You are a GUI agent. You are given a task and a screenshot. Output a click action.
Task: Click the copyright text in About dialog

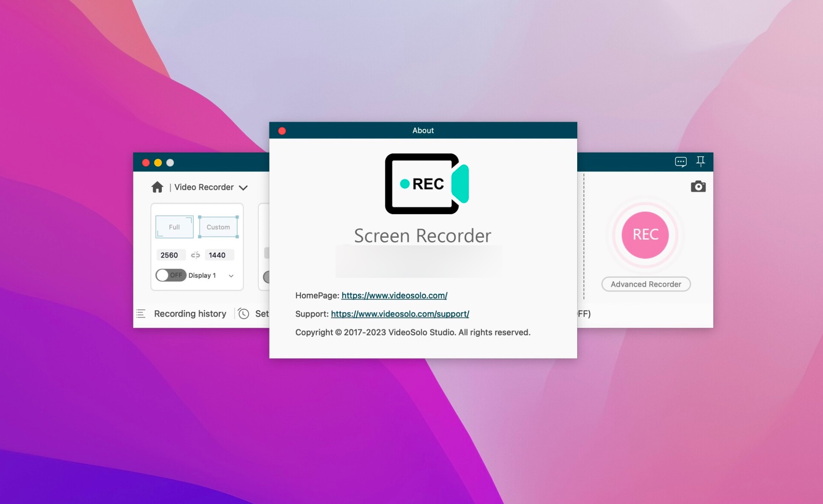point(413,332)
